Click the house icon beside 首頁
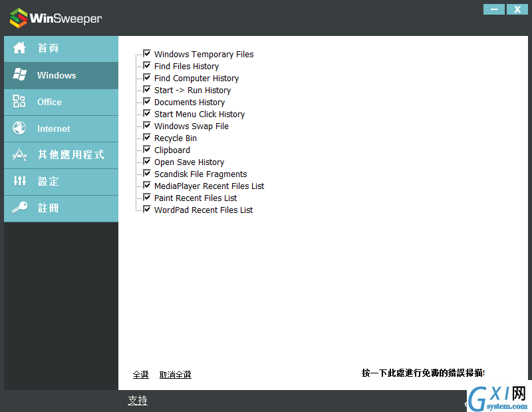Viewport: 532px width, 412px height. (19, 48)
